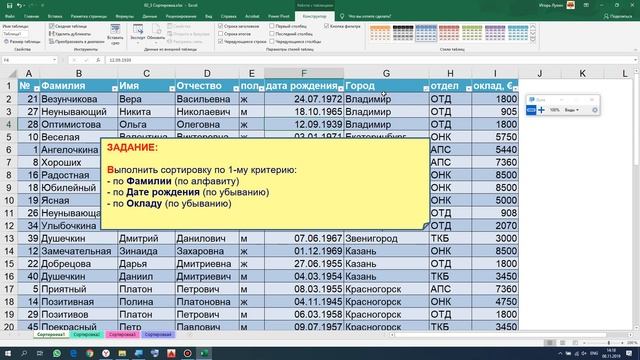Select column F header
Viewport: 640px width, 360px height.
pos(304,73)
